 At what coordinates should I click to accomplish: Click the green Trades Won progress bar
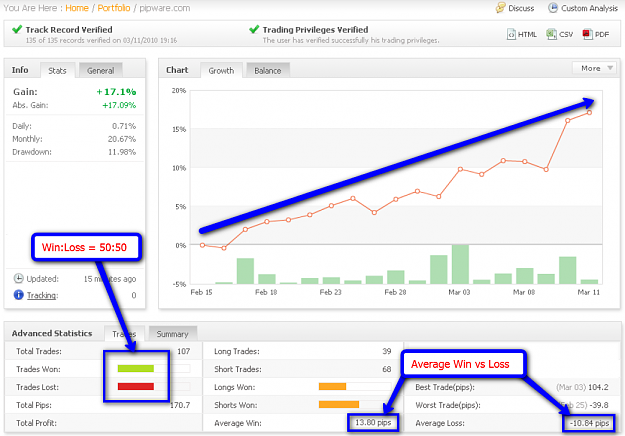point(136,369)
